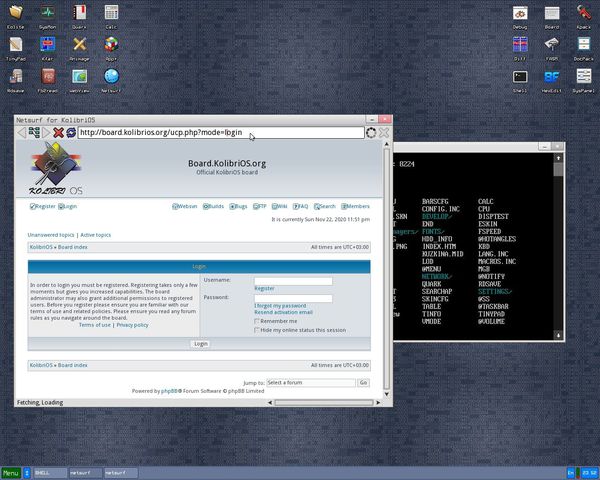The image size is (600, 480).
Task: Open the Unanswered topics link
Action: pos(51,235)
